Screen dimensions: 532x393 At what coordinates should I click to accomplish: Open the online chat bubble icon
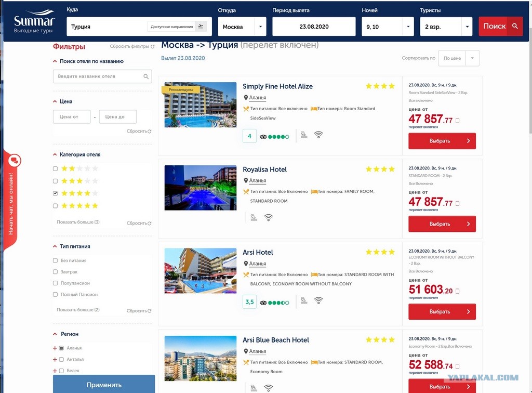pos(14,161)
